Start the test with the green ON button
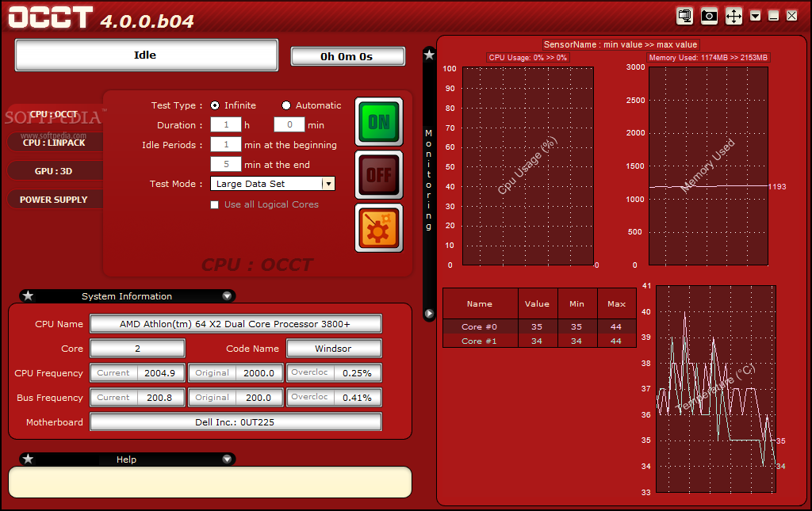This screenshot has width=812, height=511. coord(379,122)
